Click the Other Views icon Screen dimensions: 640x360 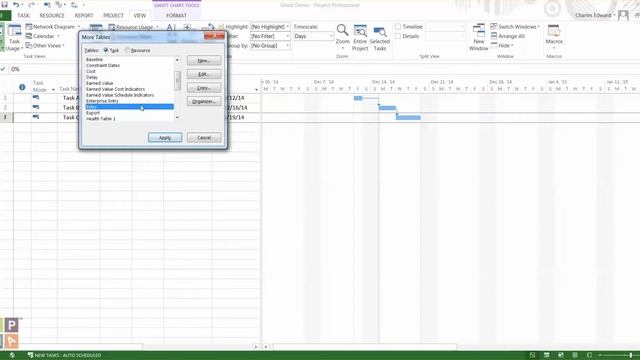(x=29, y=45)
